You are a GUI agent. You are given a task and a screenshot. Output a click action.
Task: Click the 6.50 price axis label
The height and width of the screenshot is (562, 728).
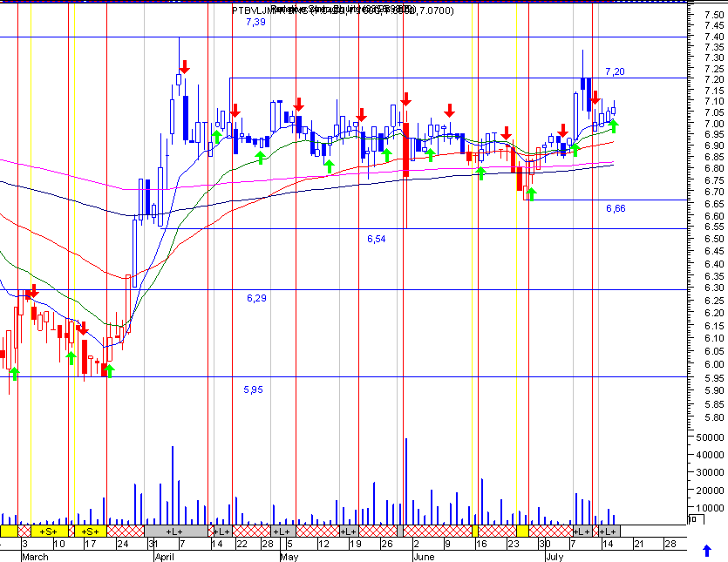(714, 239)
